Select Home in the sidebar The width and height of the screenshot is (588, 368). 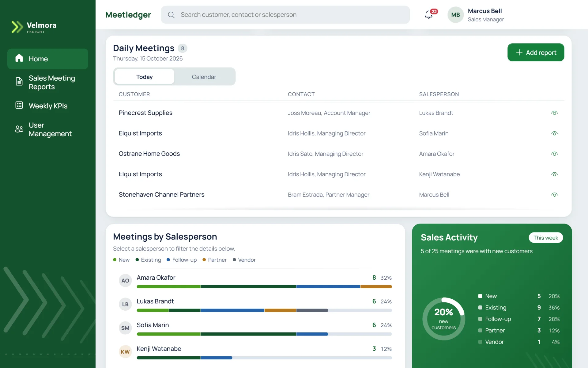[x=48, y=59]
